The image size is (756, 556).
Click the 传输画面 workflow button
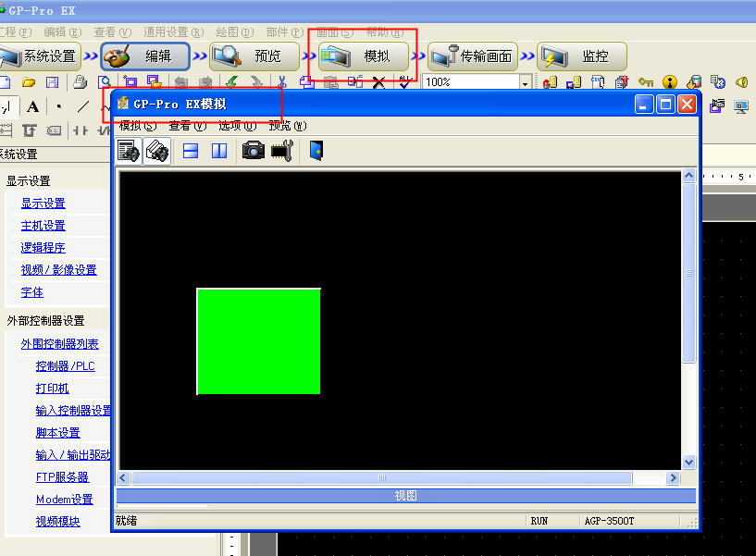tap(474, 56)
